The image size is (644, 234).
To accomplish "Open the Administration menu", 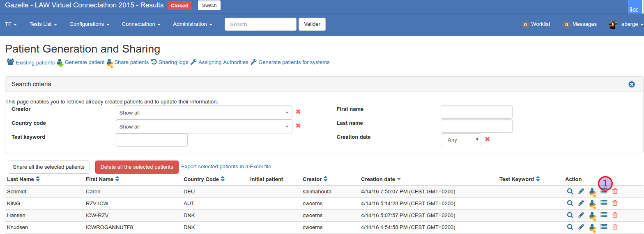I will click(192, 24).
